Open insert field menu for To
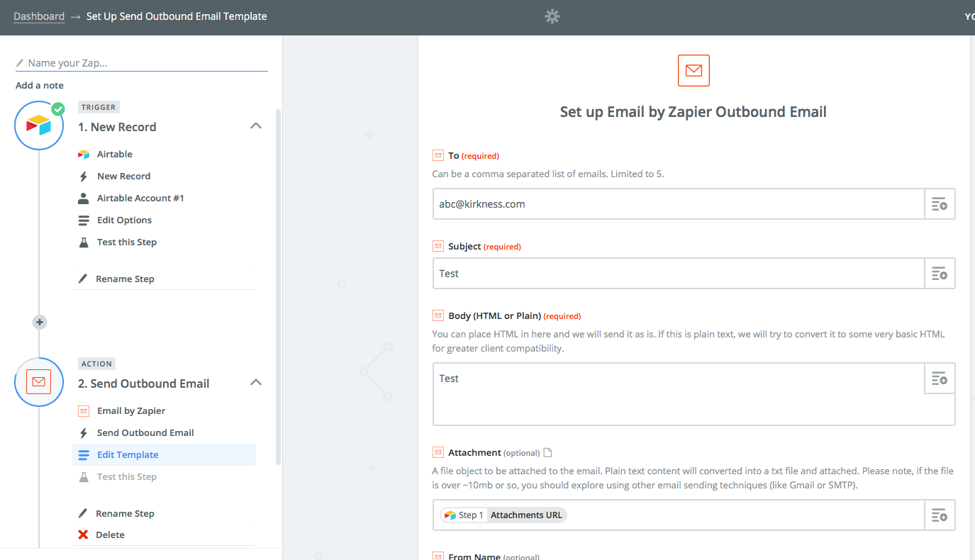This screenshot has width=975, height=560. click(940, 204)
